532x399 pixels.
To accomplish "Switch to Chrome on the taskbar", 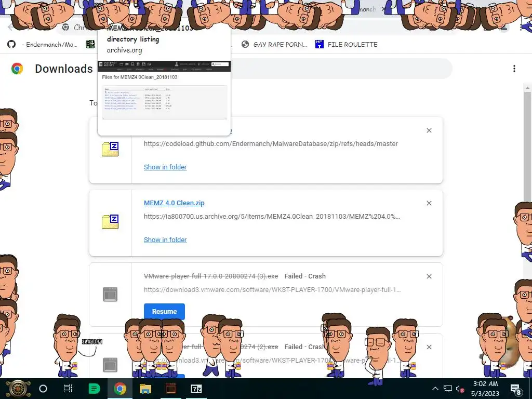I will point(120,389).
